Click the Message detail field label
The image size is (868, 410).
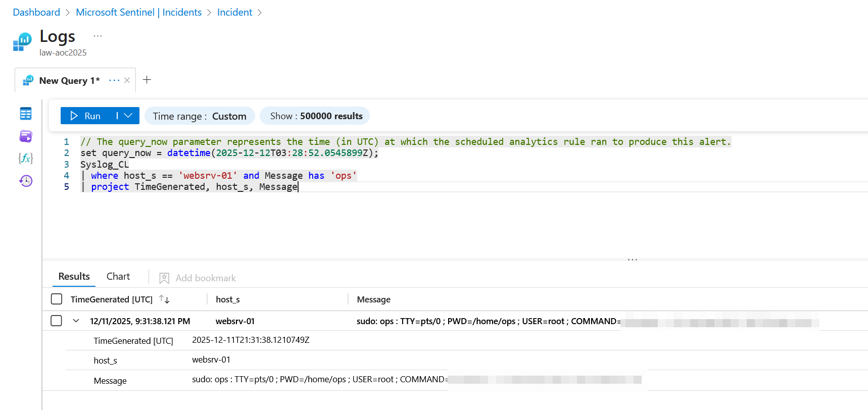[x=110, y=381]
